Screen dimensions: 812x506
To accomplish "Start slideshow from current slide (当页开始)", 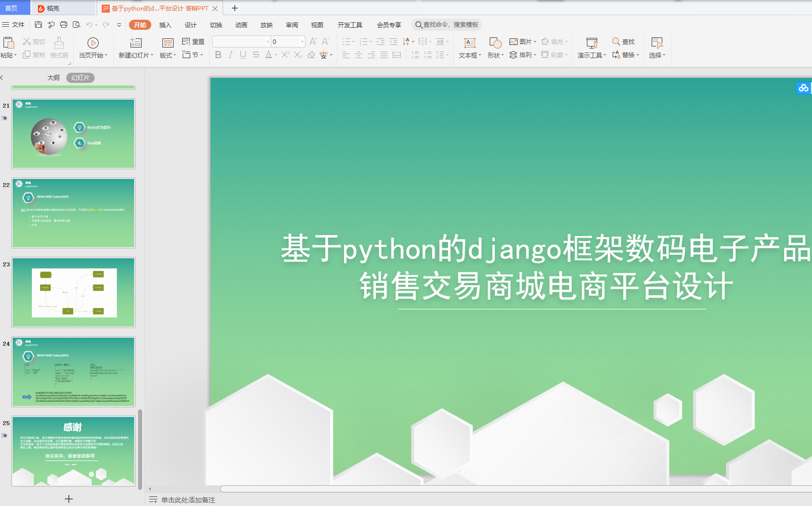I will [x=93, y=48].
